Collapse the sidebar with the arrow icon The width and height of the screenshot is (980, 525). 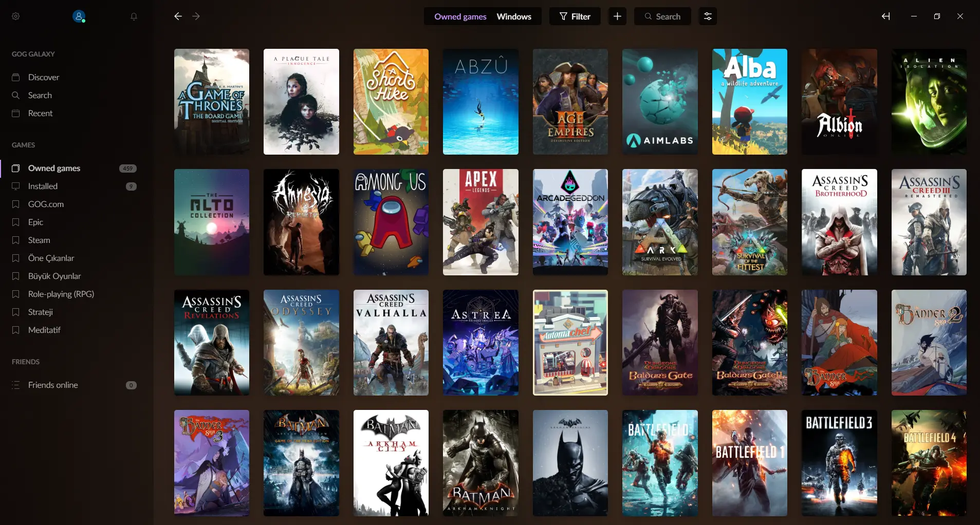coord(886,16)
